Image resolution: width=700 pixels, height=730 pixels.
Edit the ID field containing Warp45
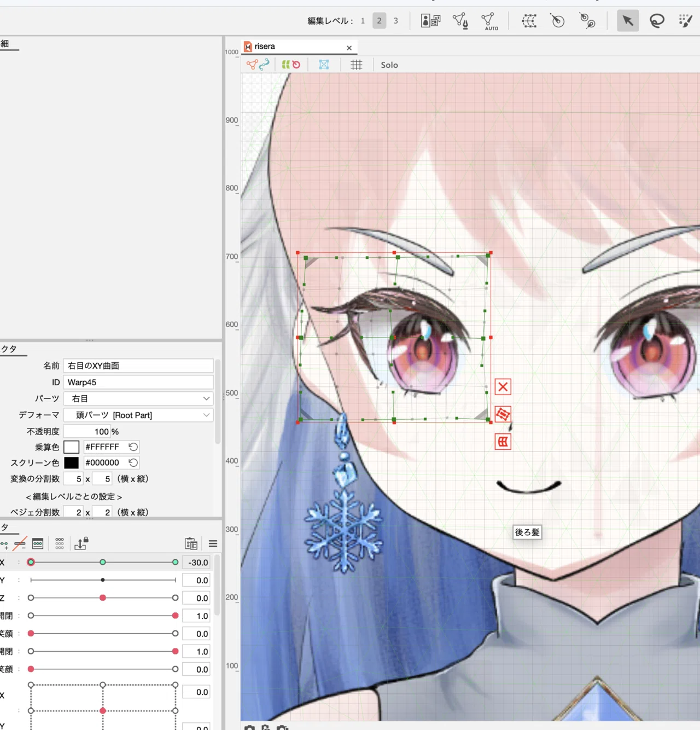click(138, 382)
